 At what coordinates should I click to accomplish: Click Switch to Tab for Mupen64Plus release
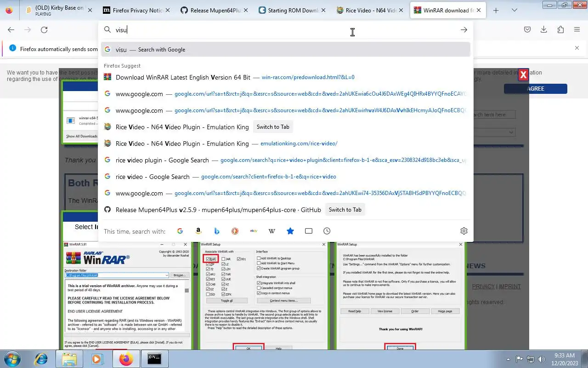point(345,210)
